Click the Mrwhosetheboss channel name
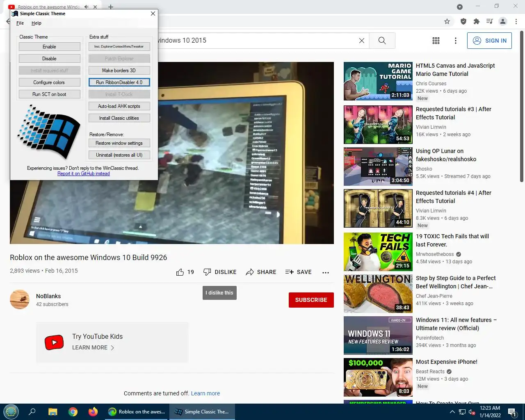Image resolution: width=525 pixels, height=420 pixels. pos(435,254)
